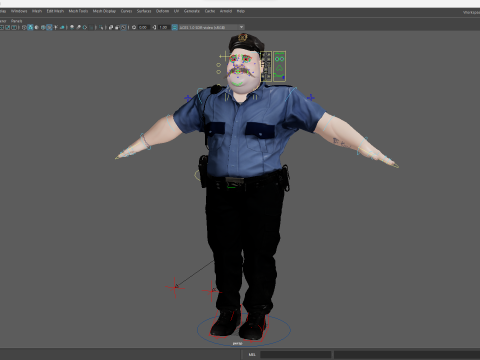Click the MEL script type label
The width and height of the screenshot is (480, 360).
(252, 354)
